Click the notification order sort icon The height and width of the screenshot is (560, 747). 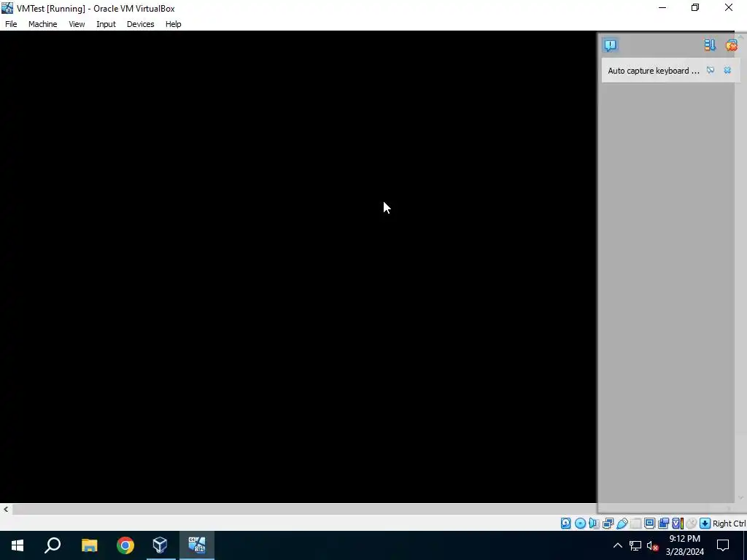[710, 45]
